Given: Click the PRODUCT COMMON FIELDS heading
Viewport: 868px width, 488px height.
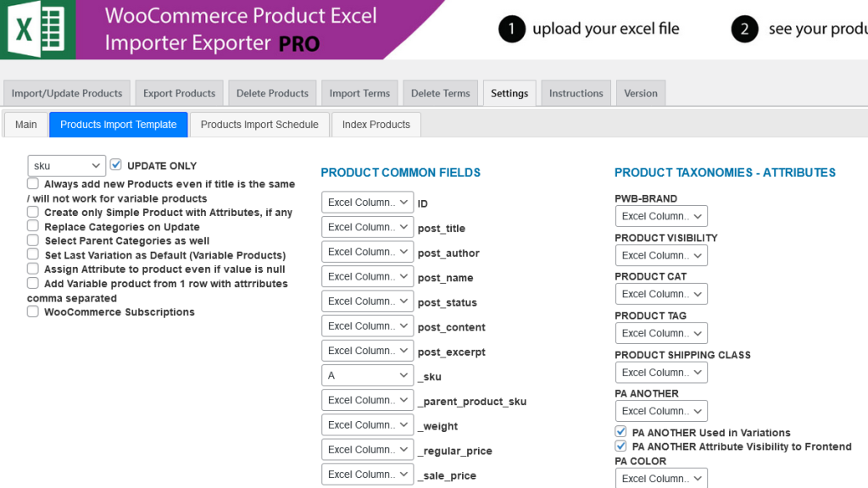Looking at the screenshot, I should pos(401,173).
